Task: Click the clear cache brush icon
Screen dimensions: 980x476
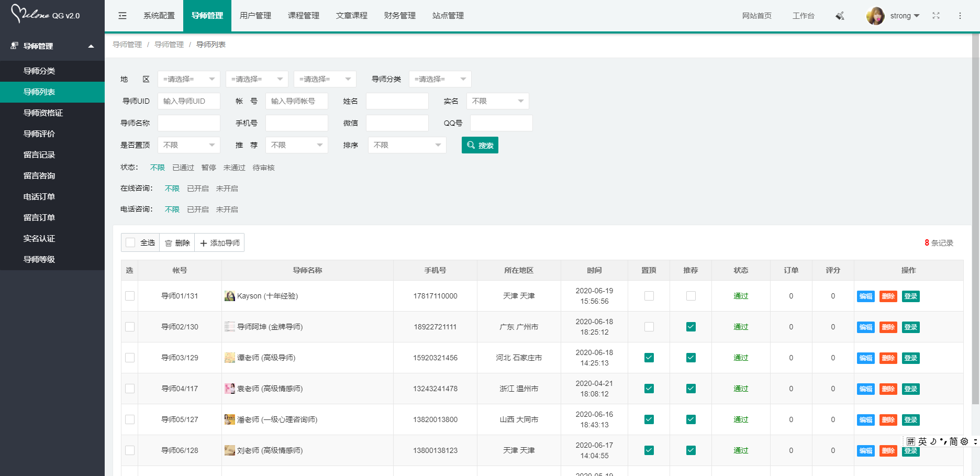Action: tap(840, 16)
